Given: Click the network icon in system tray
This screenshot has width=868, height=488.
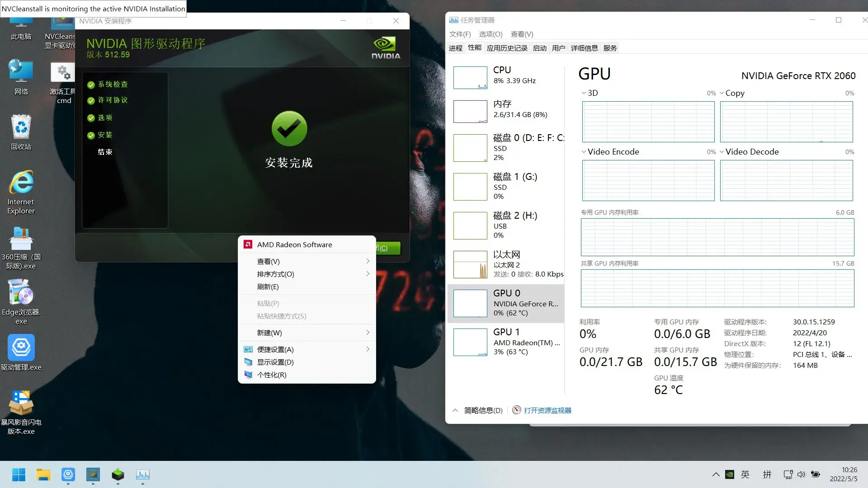Looking at the screenshot, I should coord(788,474).
